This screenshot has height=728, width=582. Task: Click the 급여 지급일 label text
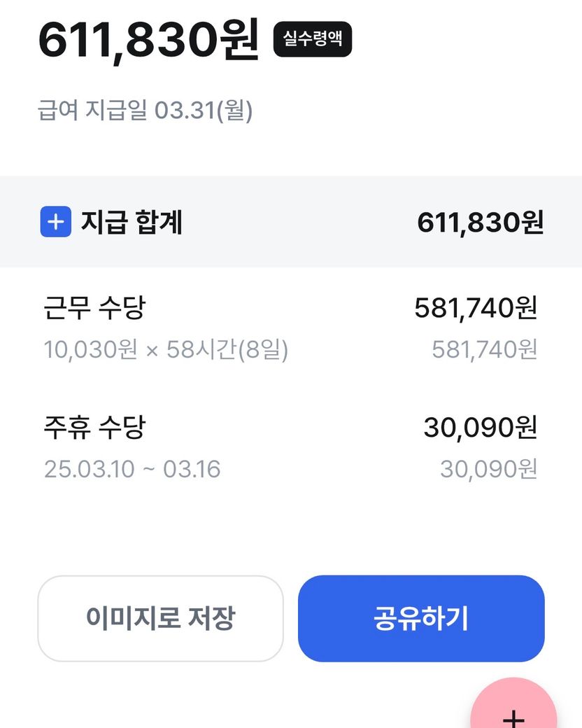(93, 111)
